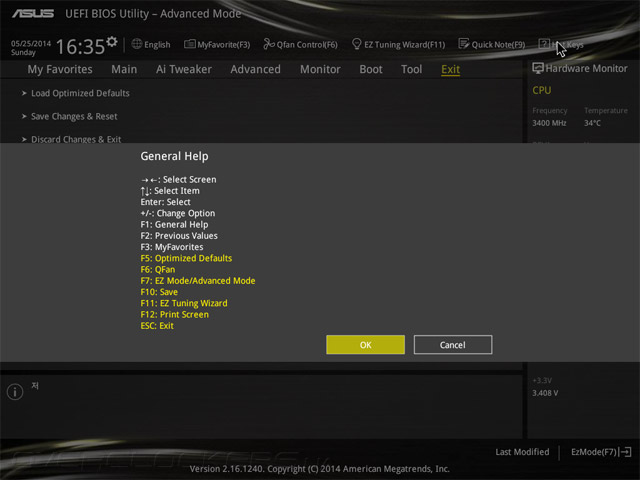Expand Load Optimized Defaults arrow
Screen dimensions: 640x480
pos(24,93)
